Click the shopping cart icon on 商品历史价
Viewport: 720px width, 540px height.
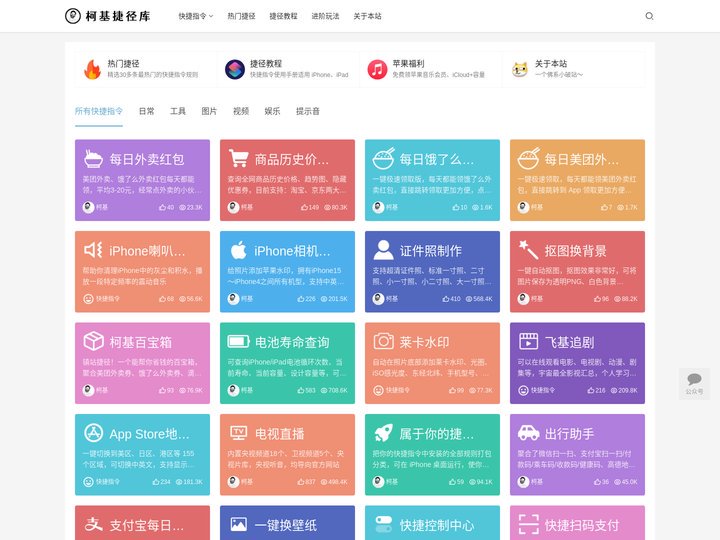pos(238,158)
